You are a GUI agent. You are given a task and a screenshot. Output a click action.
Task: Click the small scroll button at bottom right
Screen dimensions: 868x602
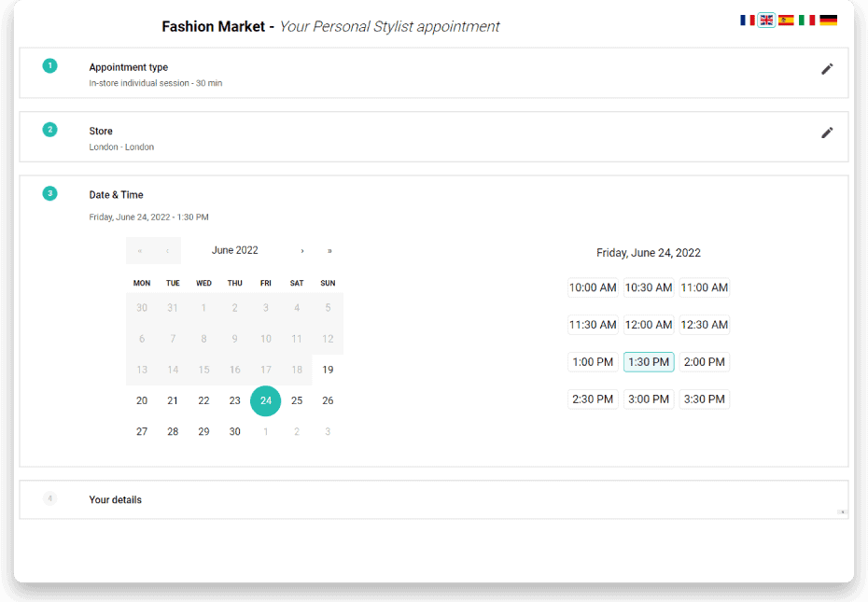click(842, 512)
